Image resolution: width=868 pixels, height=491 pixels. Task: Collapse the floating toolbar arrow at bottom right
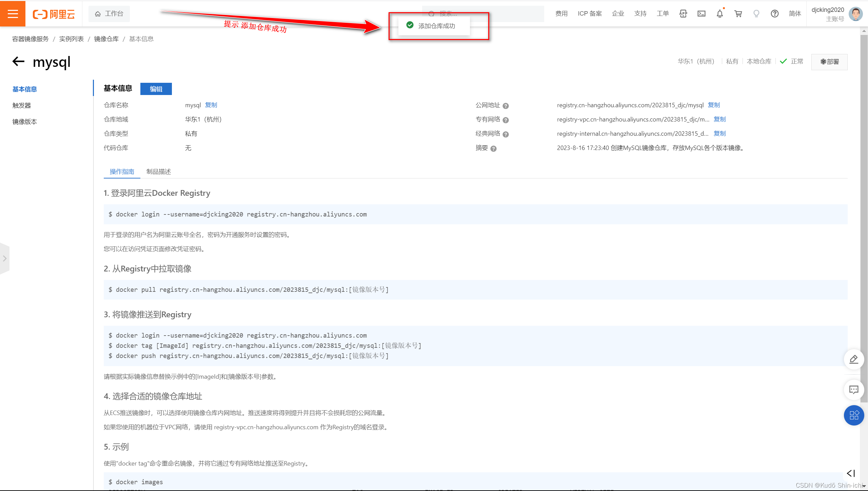[x=851, y=473]
